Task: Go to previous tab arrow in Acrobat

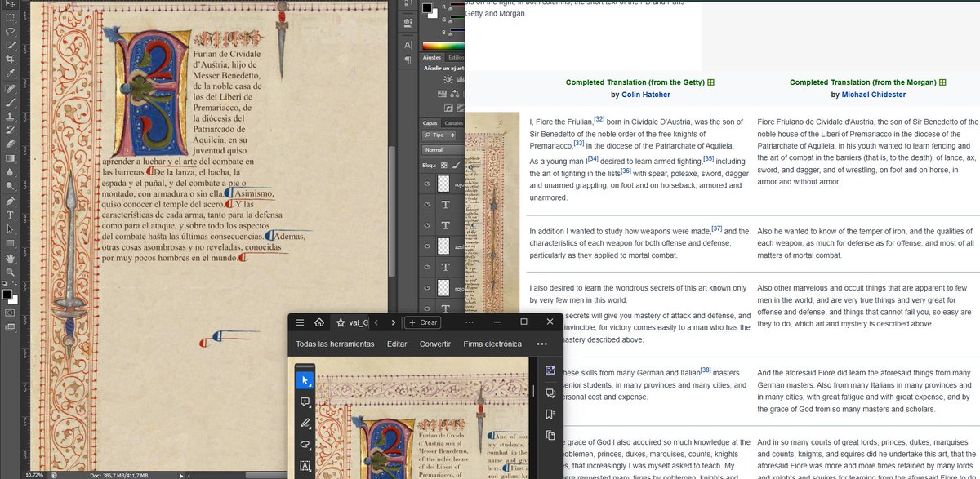Action: 376,322
